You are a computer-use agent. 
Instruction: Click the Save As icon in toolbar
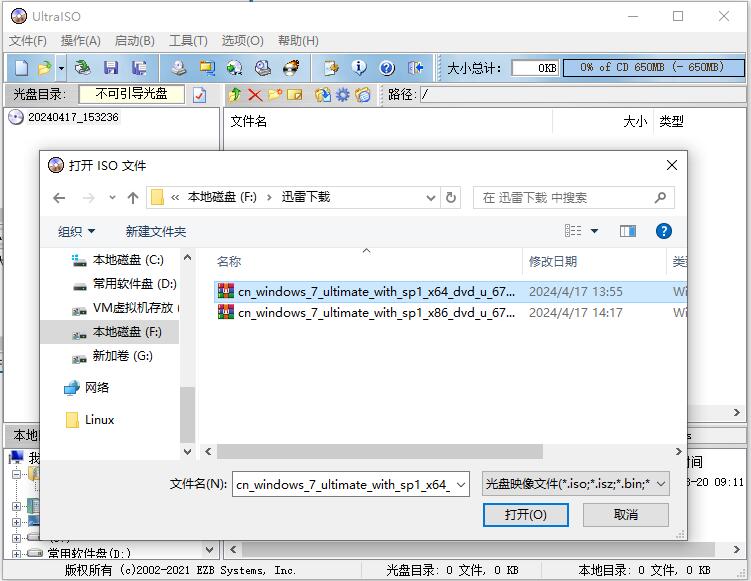pyautogui.click(x=139, y=68)
